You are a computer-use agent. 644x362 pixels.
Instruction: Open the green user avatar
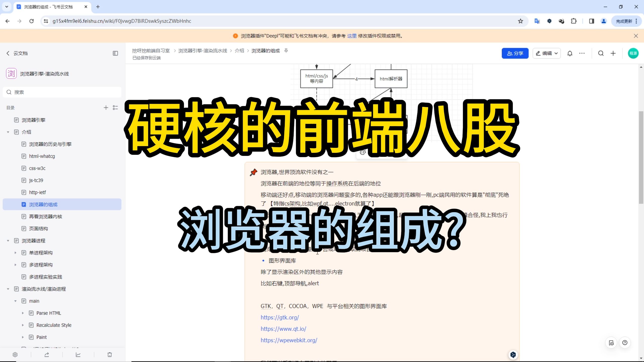(633, 53)
